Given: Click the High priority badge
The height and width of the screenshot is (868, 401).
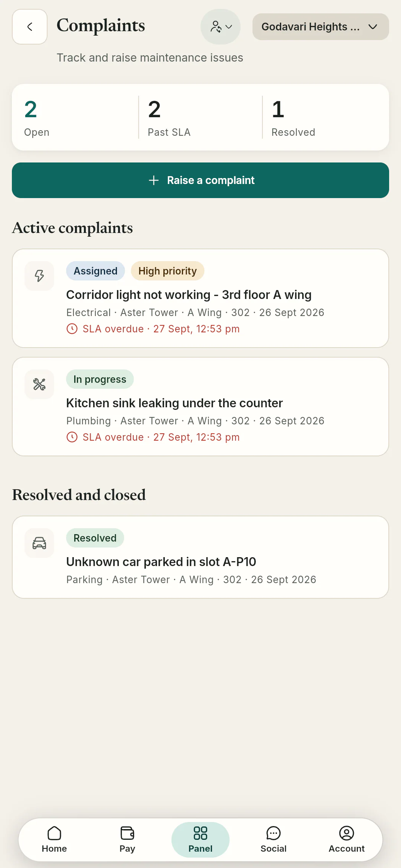Looking at the screenshot, I should pyautogui.click(x=167, y=271).
